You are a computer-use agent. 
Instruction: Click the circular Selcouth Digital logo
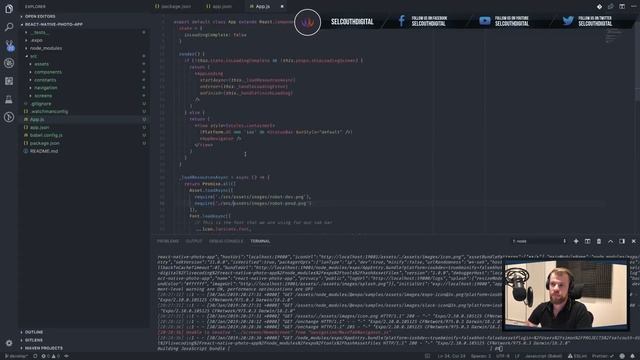pos(307,22)
